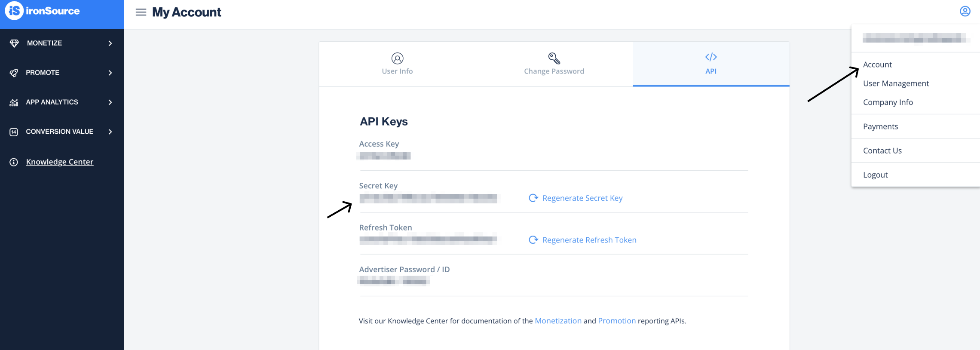The height and width of the screenshot is (350, 980).
Task: Open the user profile icon
Action: 965,11
